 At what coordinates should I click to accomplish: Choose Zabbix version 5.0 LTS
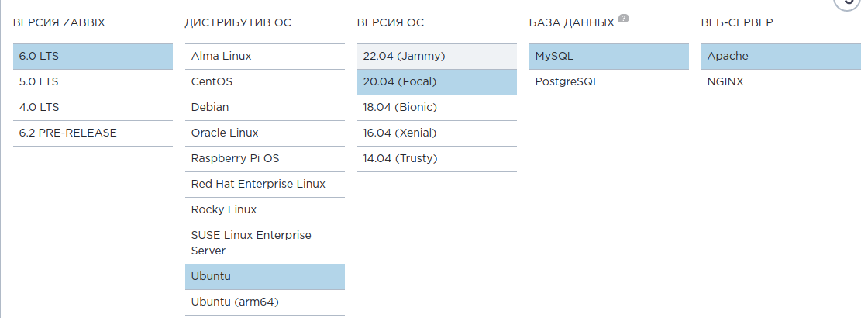click(x=93, y=82)
